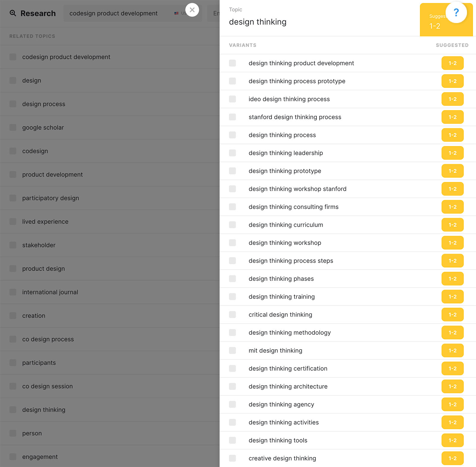Tick the design thinking leadership checkbox
This screenshot has width=476, height=467.
click(x=232, y=153)
